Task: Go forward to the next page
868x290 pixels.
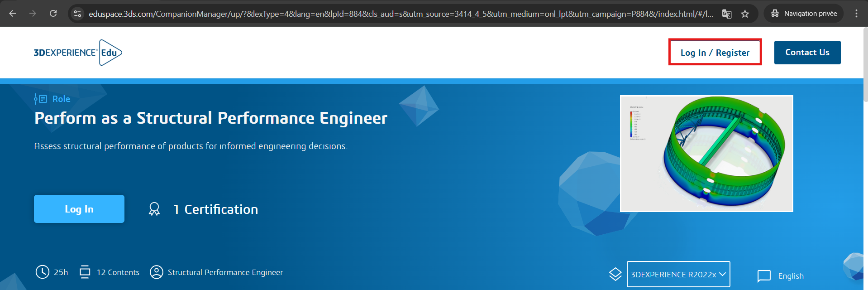Action: tap(33, 14)
